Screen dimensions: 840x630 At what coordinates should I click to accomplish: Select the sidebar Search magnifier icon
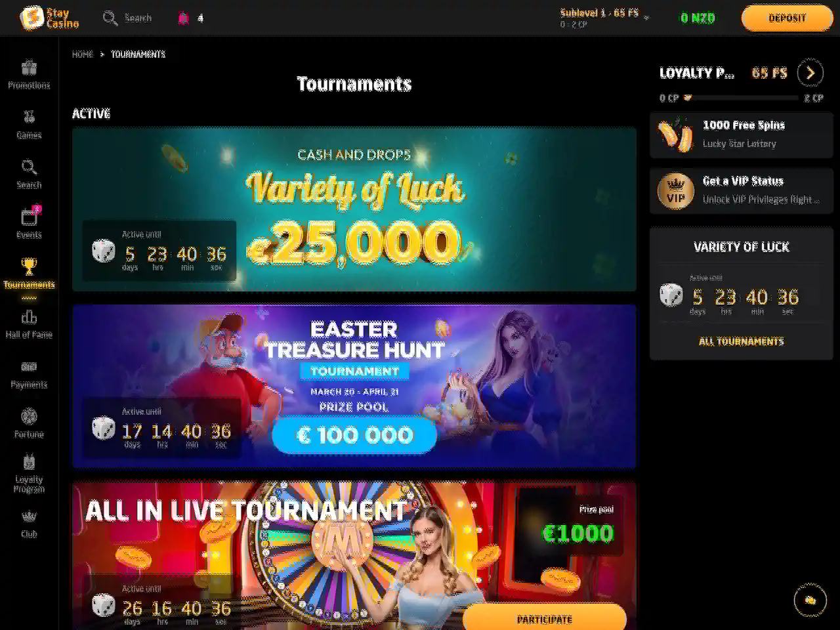[29, 167]
